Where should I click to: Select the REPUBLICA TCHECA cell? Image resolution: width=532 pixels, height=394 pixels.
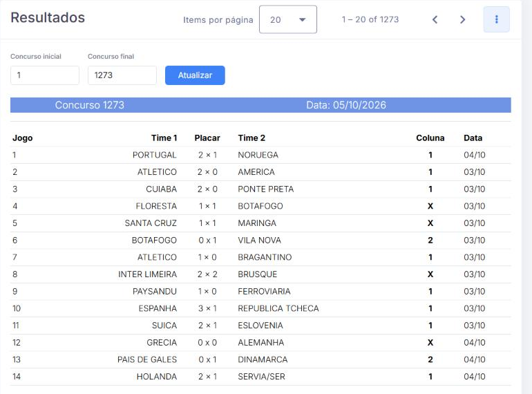point(278,308)
